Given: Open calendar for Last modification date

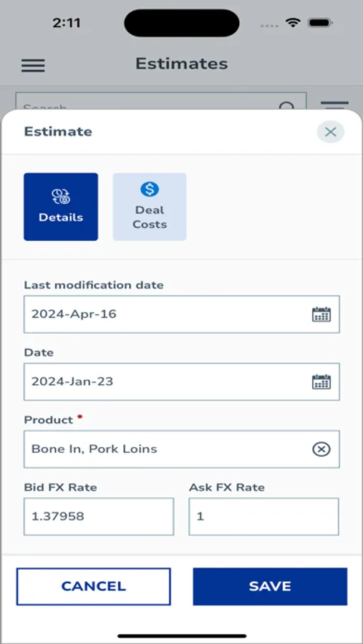Looking at the screenshot, I should click(x=321, y=314).
